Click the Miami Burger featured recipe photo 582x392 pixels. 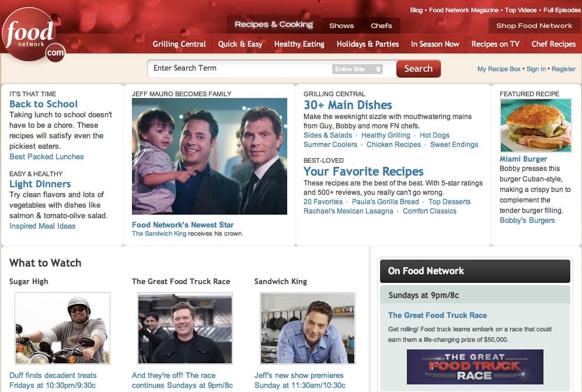click(x=535, y=125)
